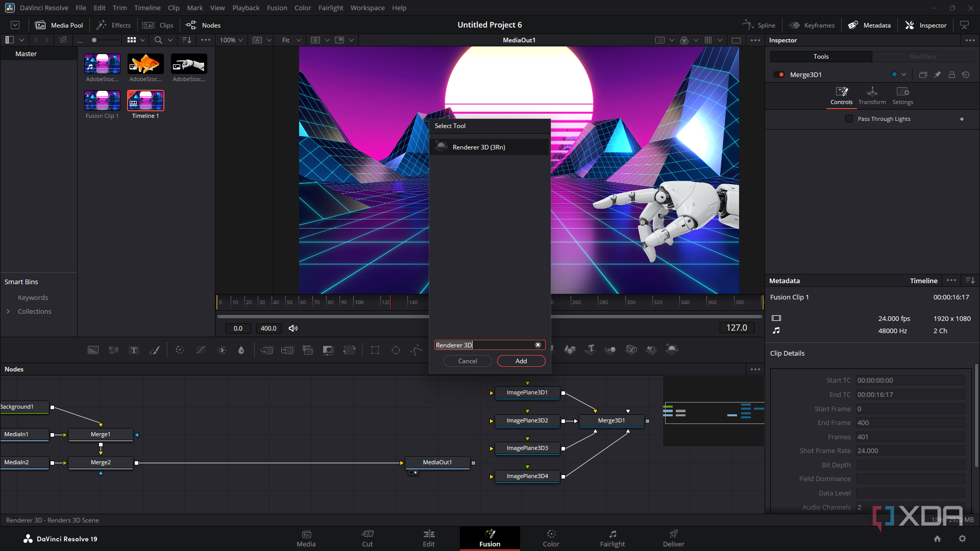Open the Merge3D1 color tag dropdown

(x=903, y=74)
